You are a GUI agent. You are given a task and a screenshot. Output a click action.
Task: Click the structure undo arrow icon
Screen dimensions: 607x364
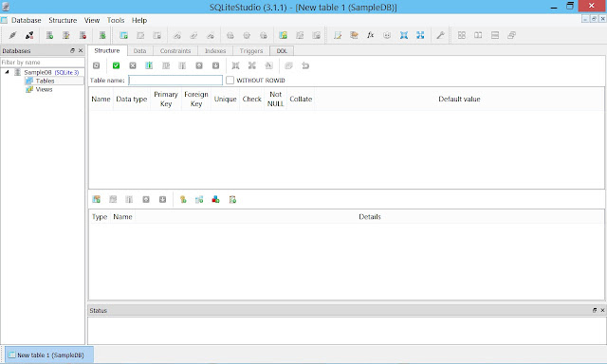coord(305,65)
